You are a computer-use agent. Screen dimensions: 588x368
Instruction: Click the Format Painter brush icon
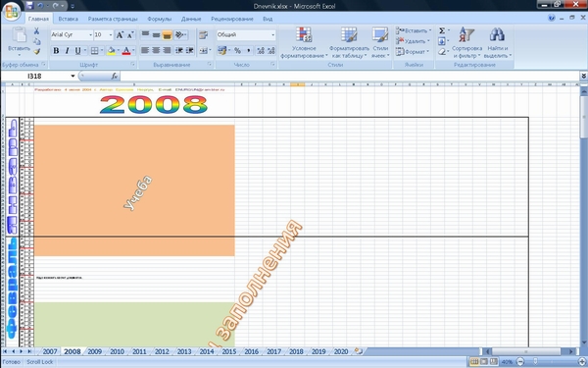point(37,51)
